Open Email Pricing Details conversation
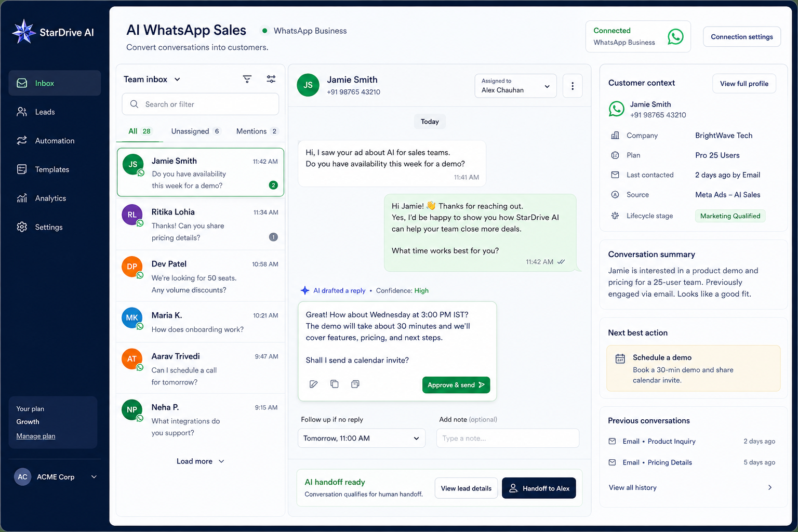The image size is (798, 532). point(691,462)
